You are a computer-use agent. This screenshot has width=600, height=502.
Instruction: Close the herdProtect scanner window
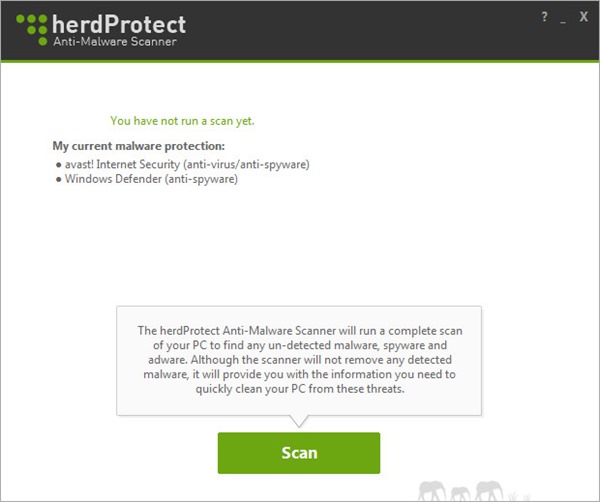583,18
